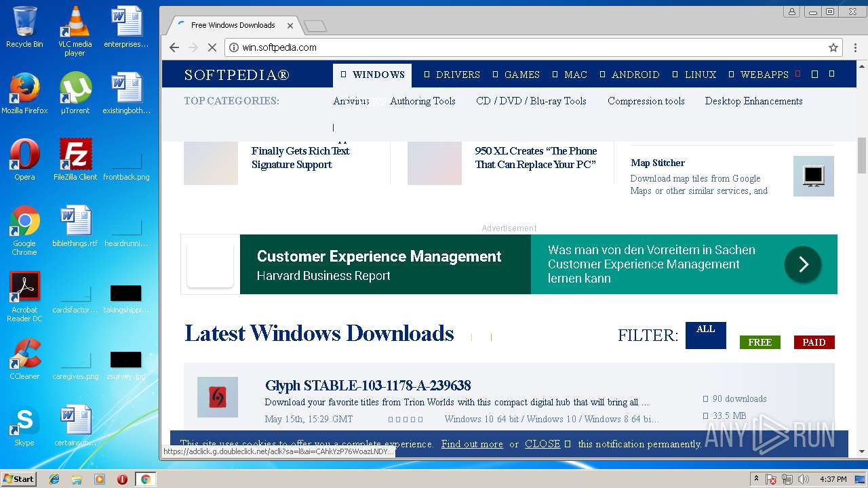The width and height of the screenshot is (868, 488).
Task: Click the SOFTPEDIA logo
Action: click(237, 75)
